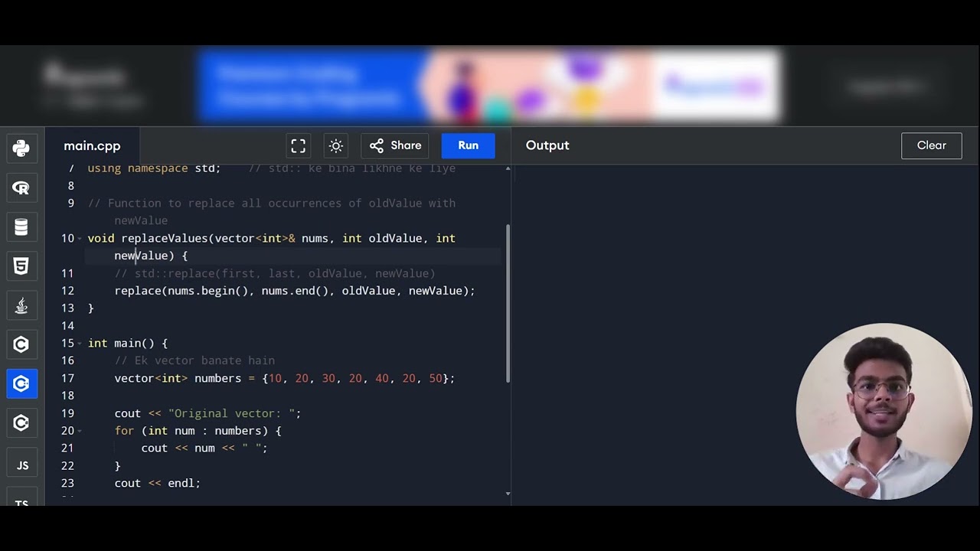Run the C++ program
The height and width of the screenshot is (551, 980).
point(468,145)
